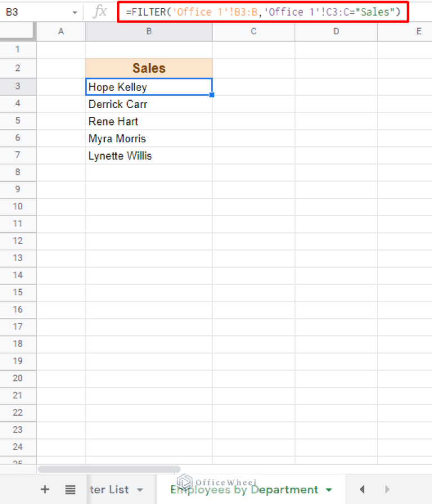Select row 7 header
Screen dimensions: 432x504
[17, 155]
